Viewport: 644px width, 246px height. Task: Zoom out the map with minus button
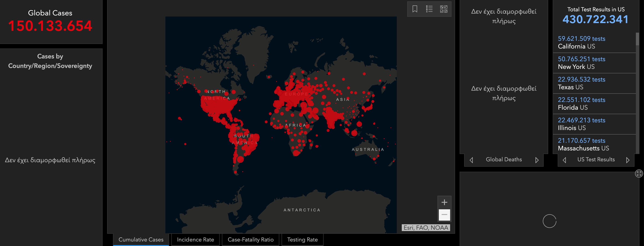(x=444, y=215)
